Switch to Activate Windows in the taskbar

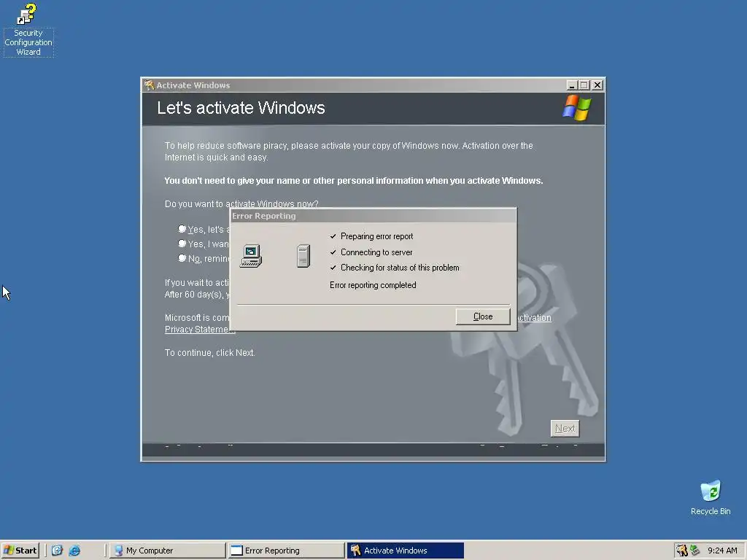[406, 550]
